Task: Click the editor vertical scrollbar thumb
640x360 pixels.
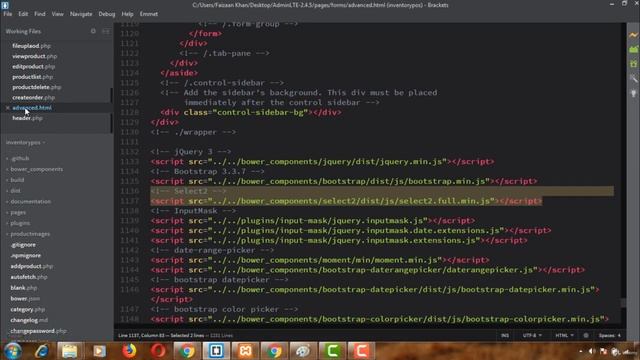Action: point(623,303)
